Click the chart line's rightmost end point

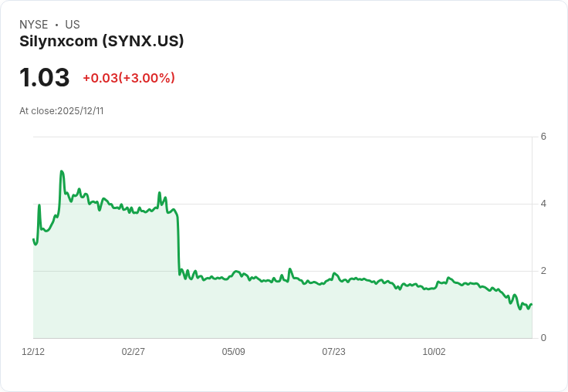532,304
